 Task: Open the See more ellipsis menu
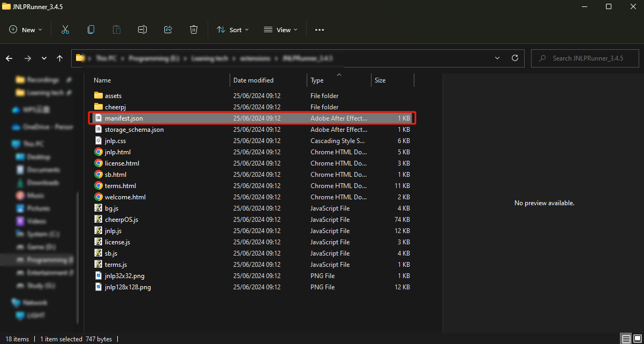coord(320,30)
